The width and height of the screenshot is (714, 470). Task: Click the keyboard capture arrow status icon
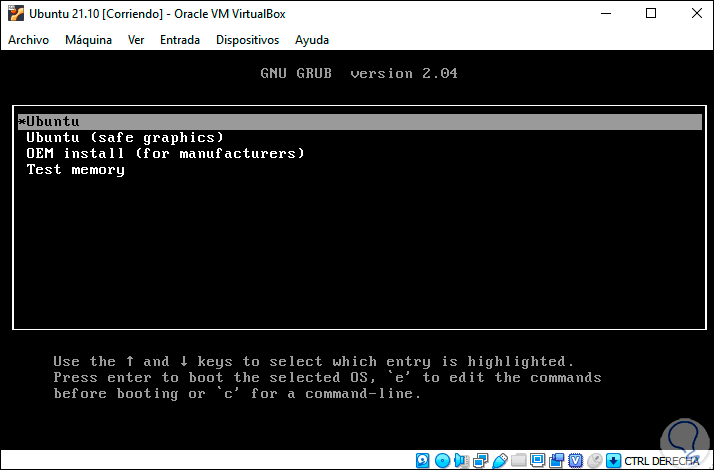click(x=613, y=460)
